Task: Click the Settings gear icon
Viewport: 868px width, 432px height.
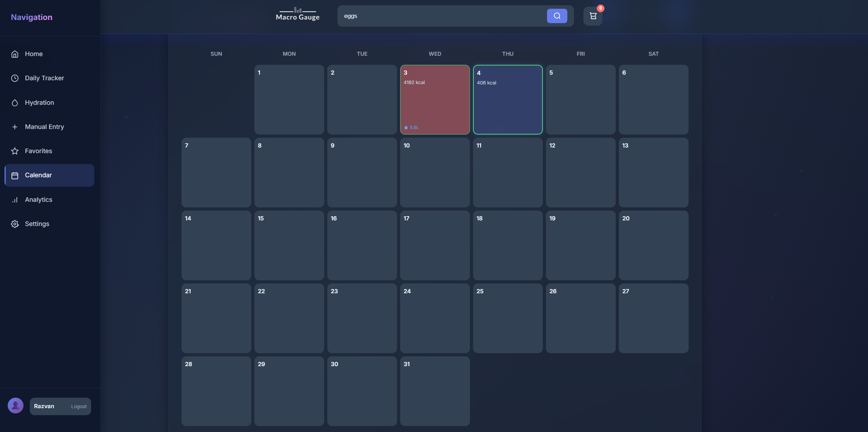Action: click(15, 224)
